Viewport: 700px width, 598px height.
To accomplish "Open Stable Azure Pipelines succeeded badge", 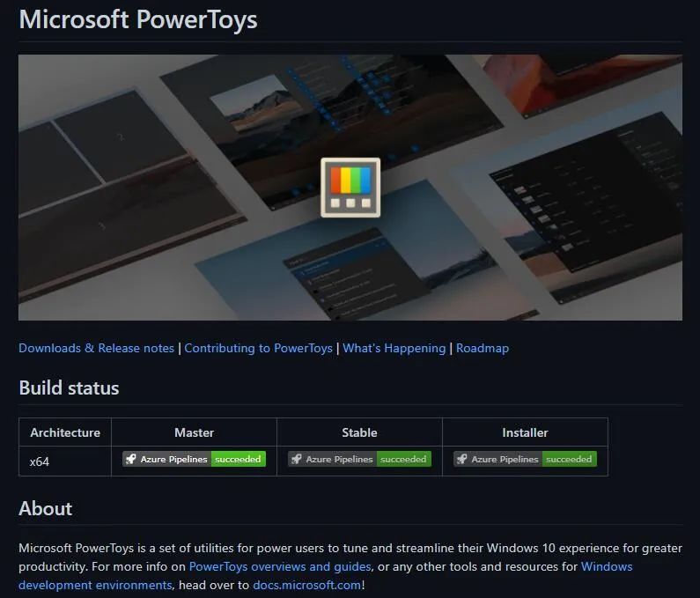I will [359, 459].
